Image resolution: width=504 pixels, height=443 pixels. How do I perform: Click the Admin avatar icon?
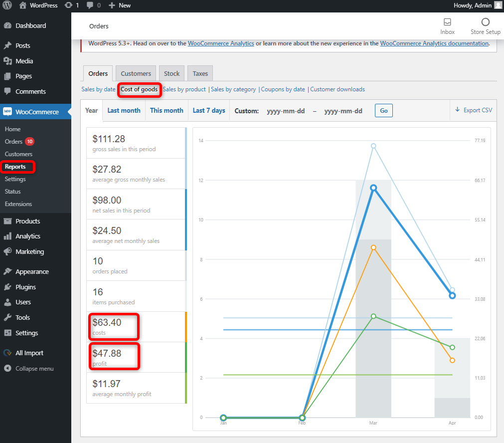(x=498, y=5)
